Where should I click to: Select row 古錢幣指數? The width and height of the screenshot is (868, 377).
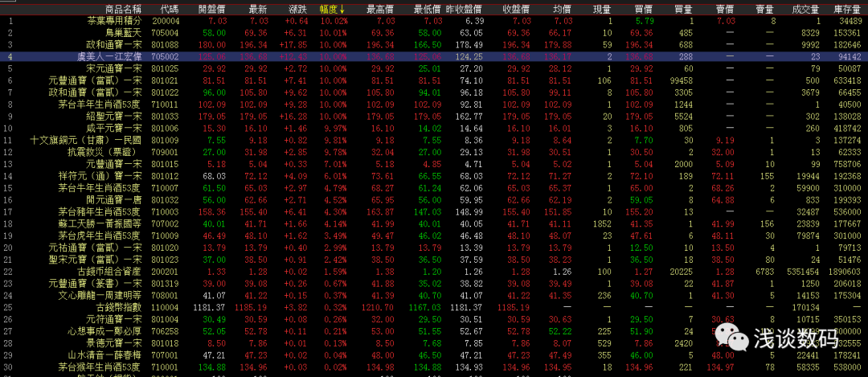click(434, 307)
